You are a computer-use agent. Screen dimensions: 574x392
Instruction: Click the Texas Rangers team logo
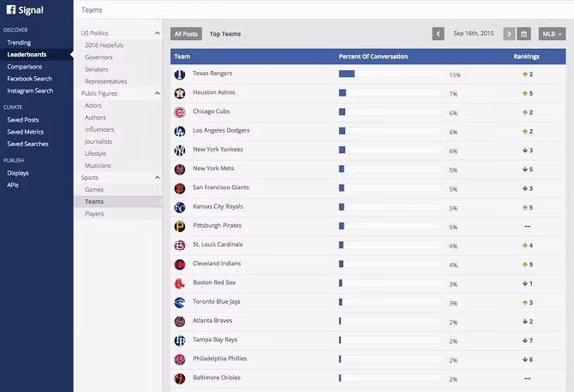pyautogui.click(x=180, y=74)
